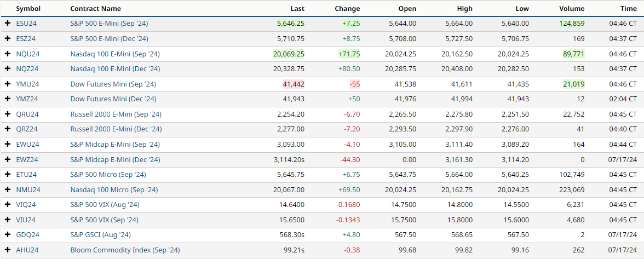Expand the NQU24 row plus icon

coord(8,54)
